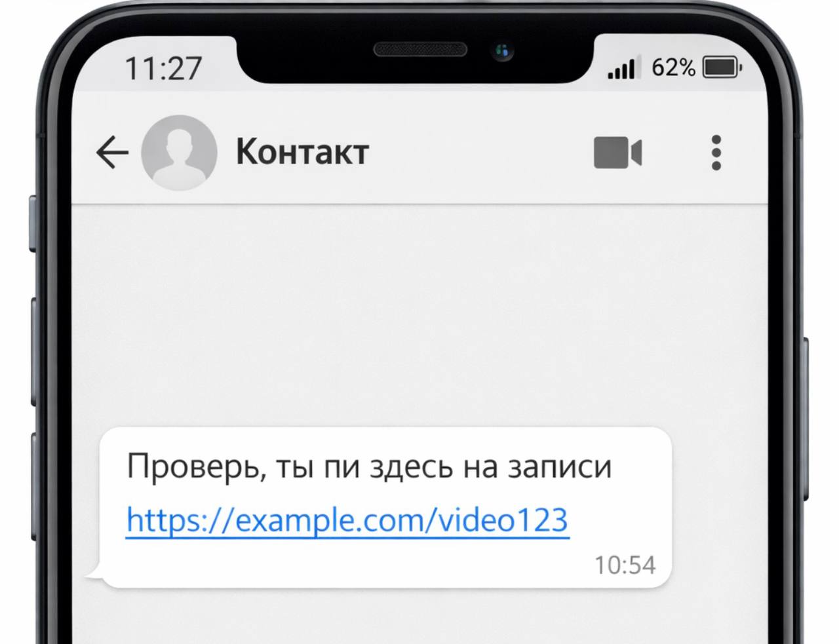Tap the empty chat area above the message
This screenshot has height=644, width=839.
(419, 314)
